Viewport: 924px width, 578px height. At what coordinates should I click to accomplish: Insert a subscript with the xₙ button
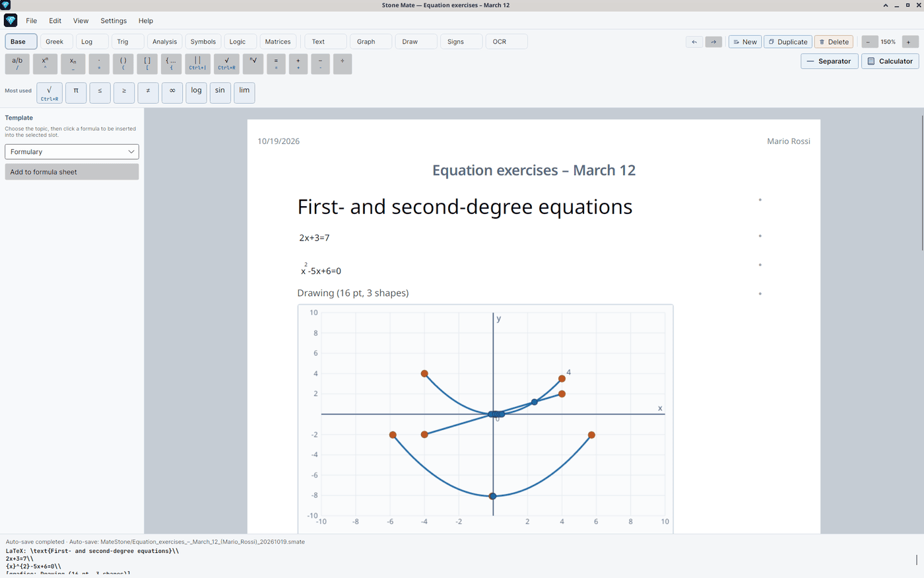coord(73,63)
